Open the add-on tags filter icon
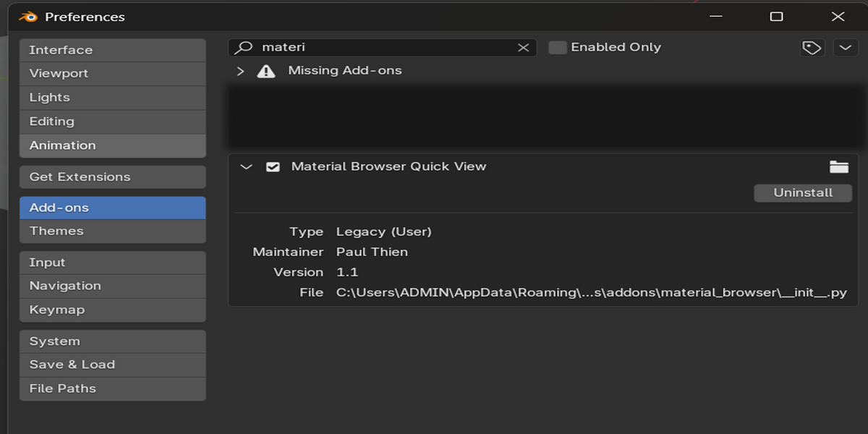Viewport: 868px width, 434px height. (812, 48)
